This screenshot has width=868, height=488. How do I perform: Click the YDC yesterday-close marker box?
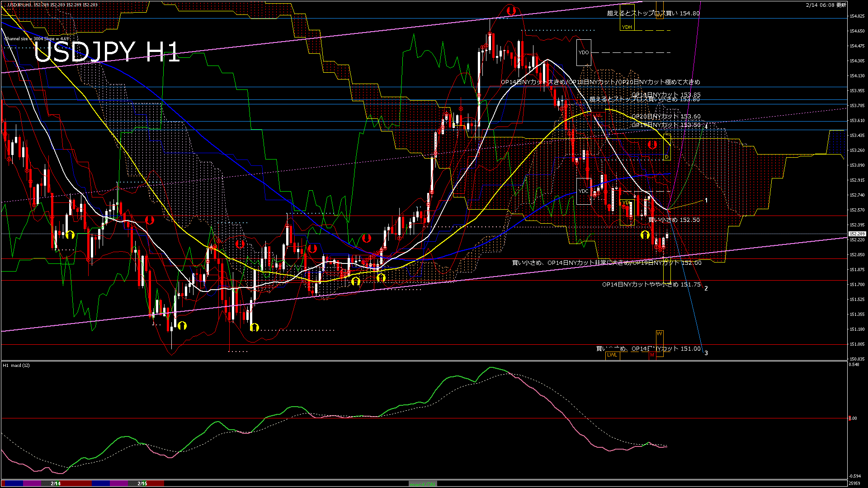pyautogui.click(x=584, y=191)
